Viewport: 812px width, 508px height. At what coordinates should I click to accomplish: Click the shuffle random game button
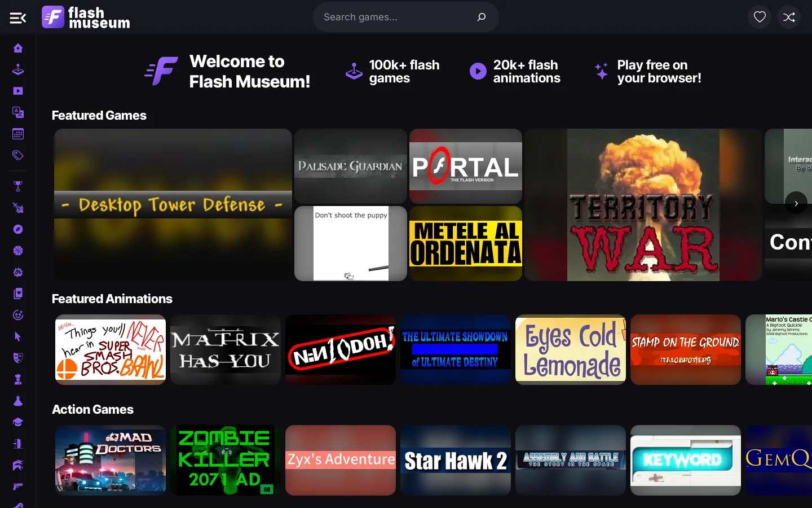click(789, 17)
